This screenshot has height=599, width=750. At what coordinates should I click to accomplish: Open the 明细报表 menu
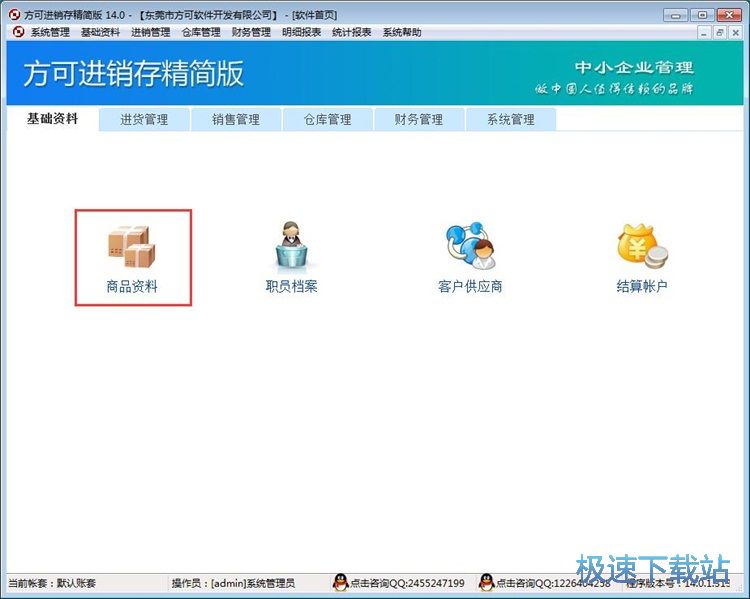tap(301, 32)
